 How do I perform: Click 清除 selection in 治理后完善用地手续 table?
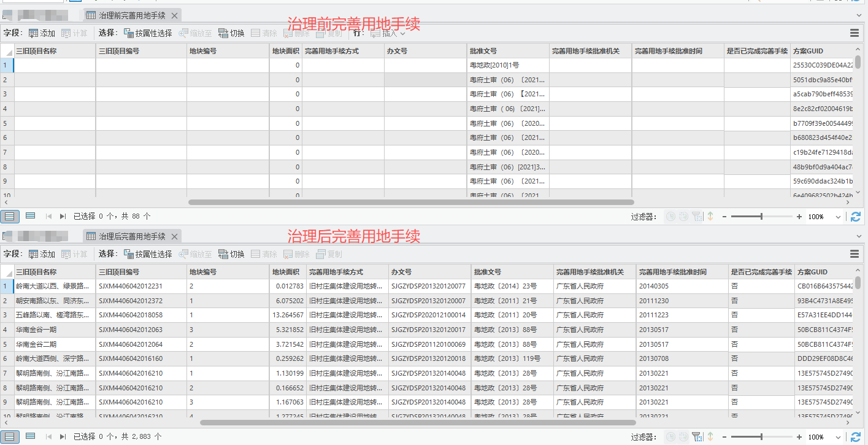coord(264,254)
